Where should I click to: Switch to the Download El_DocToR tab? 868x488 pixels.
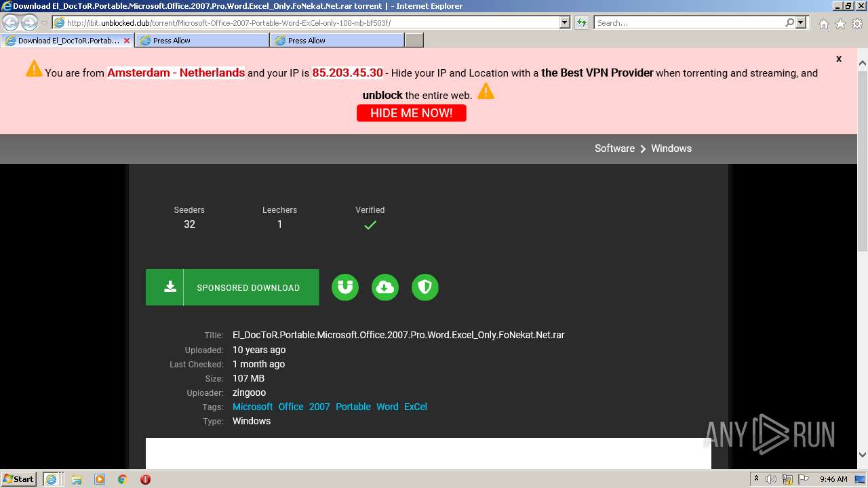tap(66, 41)
